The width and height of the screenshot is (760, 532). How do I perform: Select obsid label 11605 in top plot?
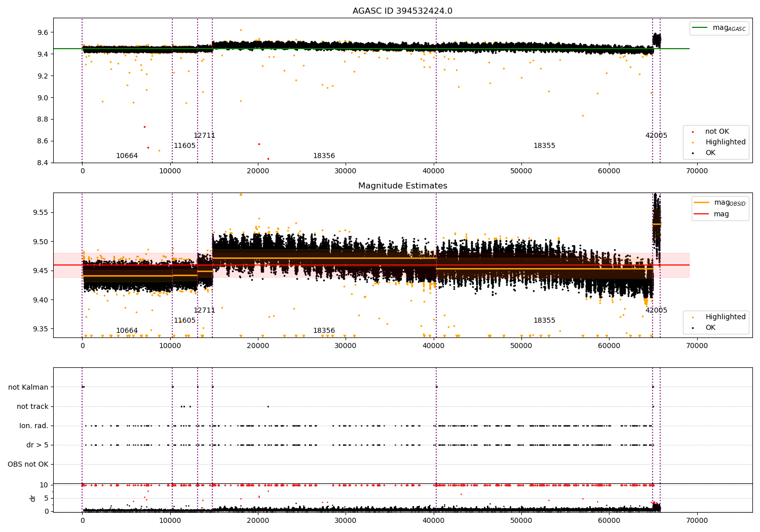[x=184, y=146]
